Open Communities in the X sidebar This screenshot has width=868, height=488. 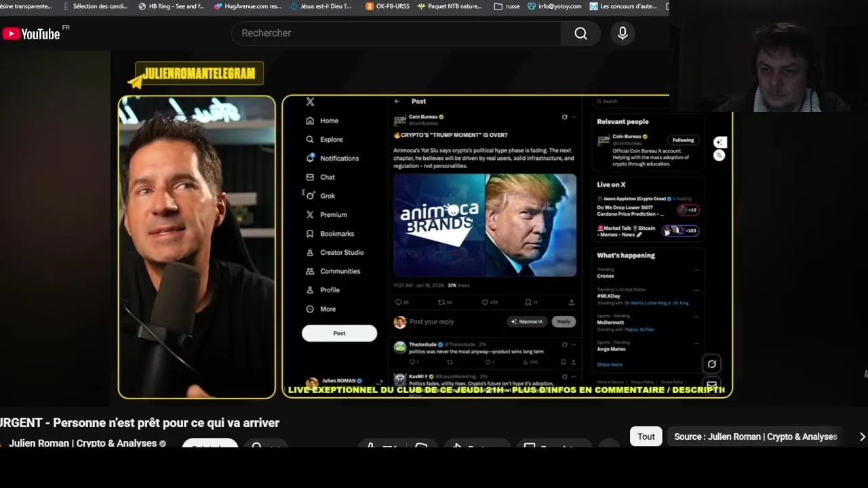tap(333, 271)
